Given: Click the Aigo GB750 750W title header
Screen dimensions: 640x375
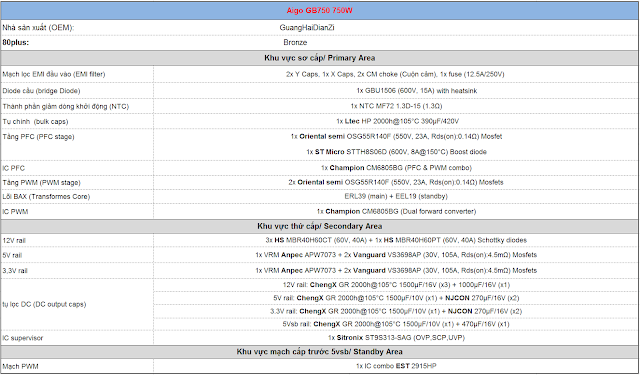Looking at the screenshot, I should [320, 11].
